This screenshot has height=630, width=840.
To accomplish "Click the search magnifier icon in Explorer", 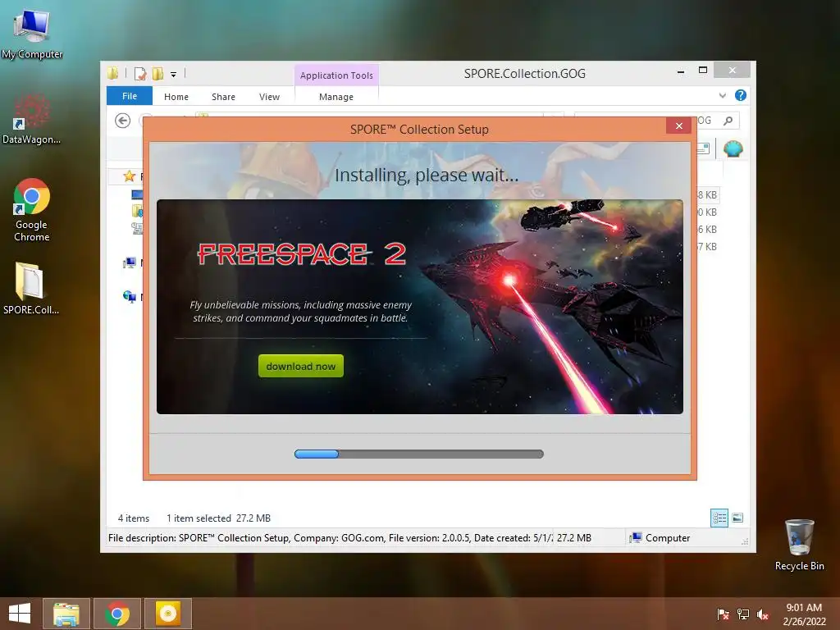I will (728, 121).
